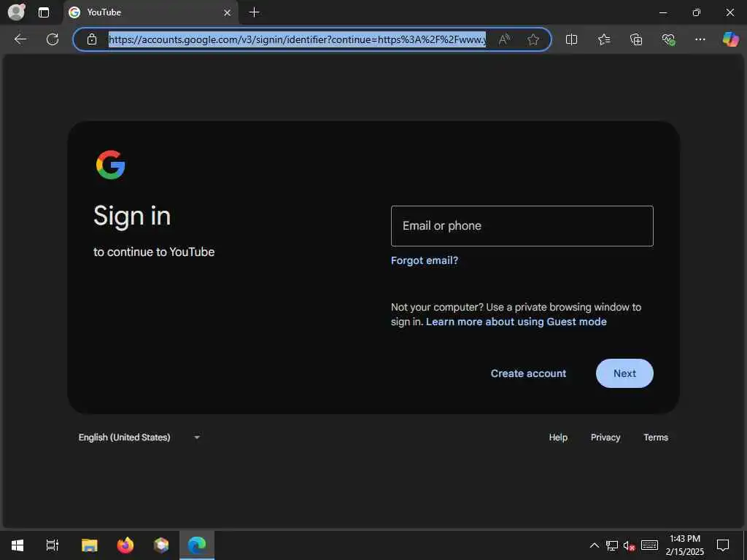View site information lock icon
The height and width of the screenshot is (560, 747).
coord(92,39)
